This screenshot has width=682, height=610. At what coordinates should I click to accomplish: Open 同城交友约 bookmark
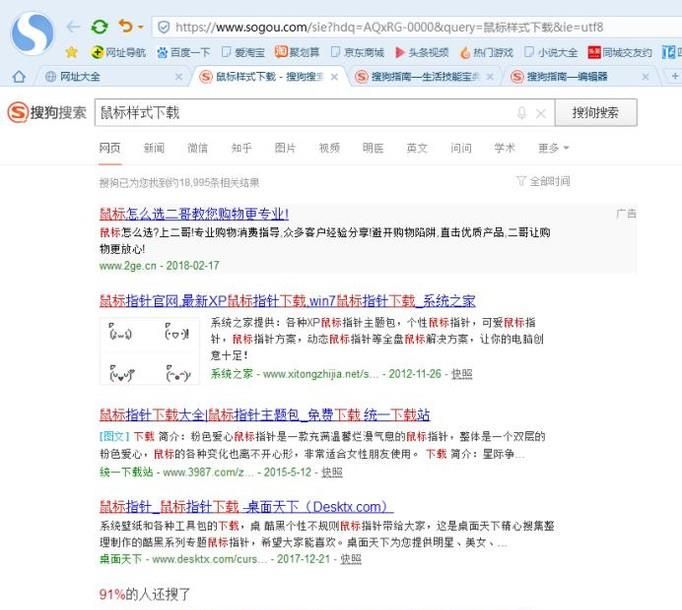[620, 53]
